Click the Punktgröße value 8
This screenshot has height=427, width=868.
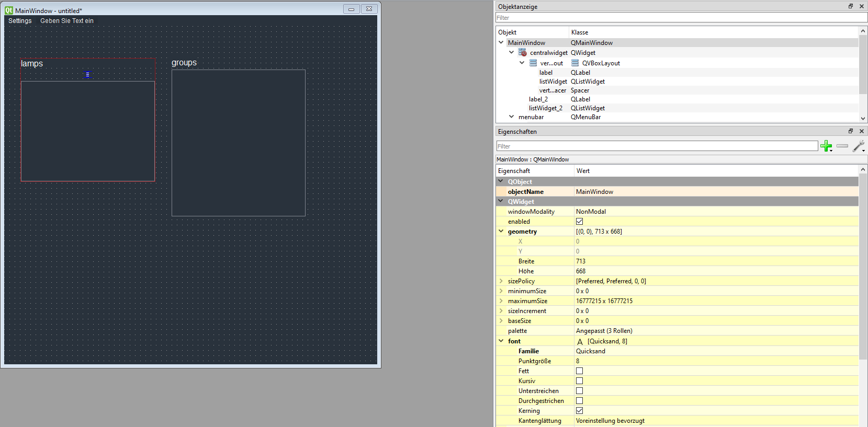[716, 361]
